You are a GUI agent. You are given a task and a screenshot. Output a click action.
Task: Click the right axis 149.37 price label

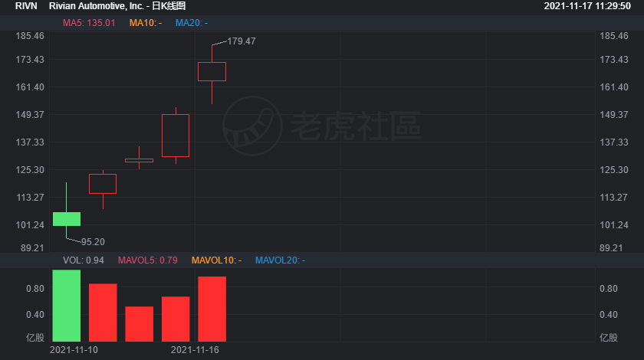point(614,115)
